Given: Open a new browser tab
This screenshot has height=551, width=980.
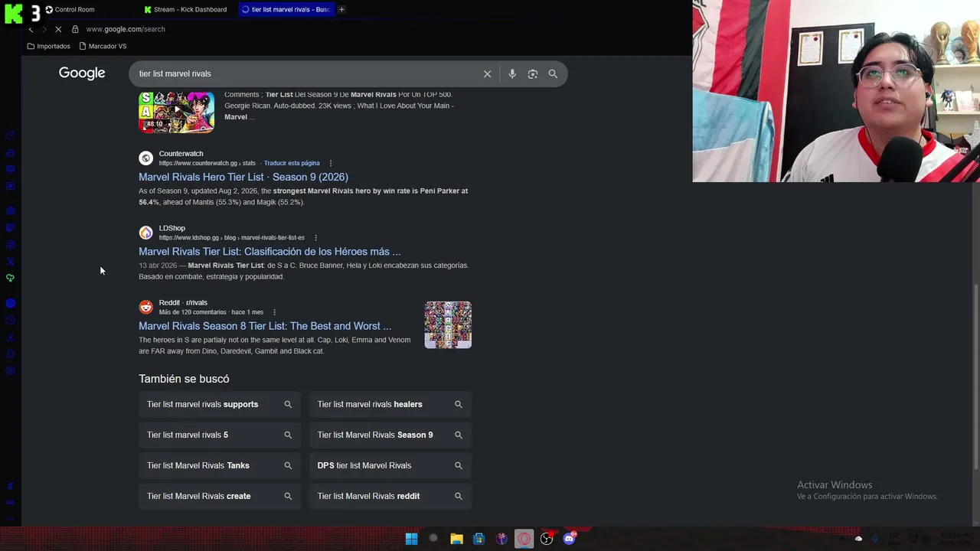Looking at the screenshot, I should pos(341,9).
